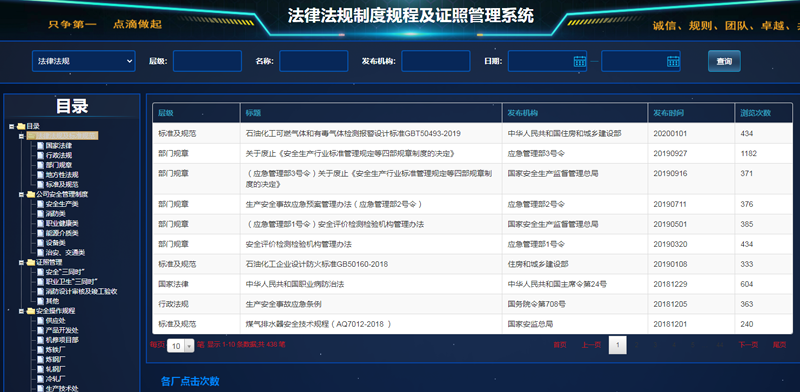Click the 查询 search button
This screenshot has height=392, width=800.
(x=724, y=61)
